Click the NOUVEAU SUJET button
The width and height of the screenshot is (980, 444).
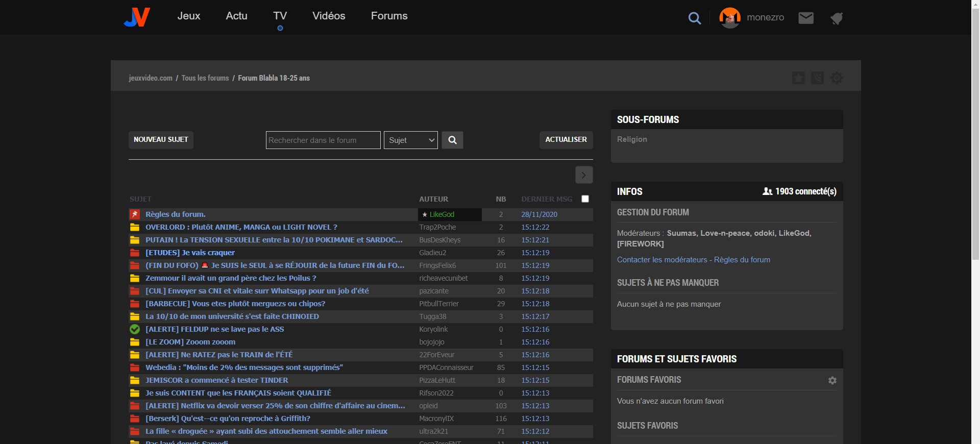(161, 140)
